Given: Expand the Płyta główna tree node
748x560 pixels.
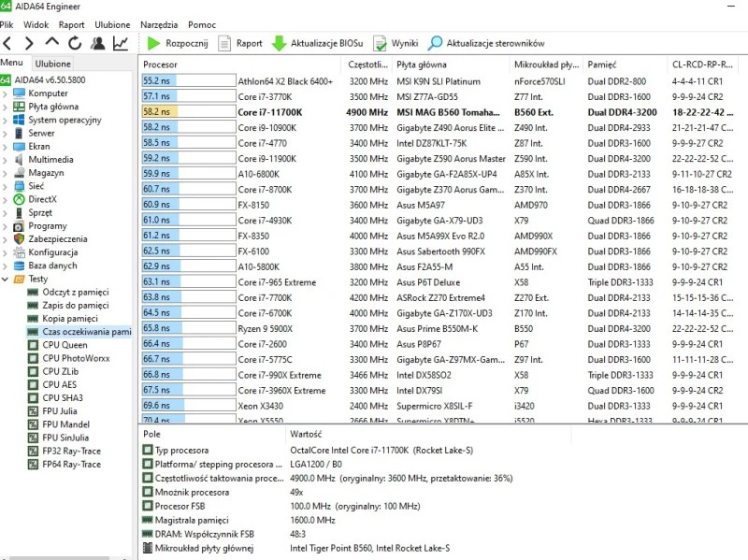Looking at the screenshot, I should pyautogui.click(x=7, y=107).
